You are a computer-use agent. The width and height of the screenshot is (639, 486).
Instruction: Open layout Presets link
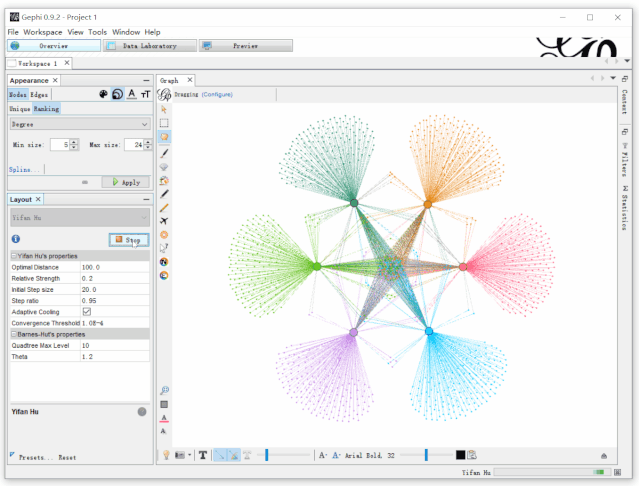point(35,457)
